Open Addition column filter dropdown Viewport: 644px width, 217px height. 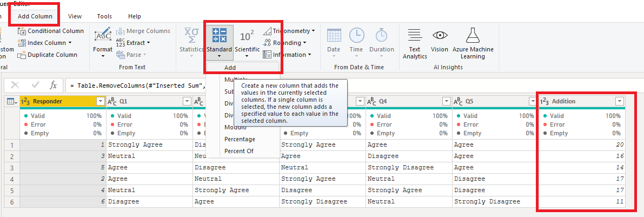pyautogui.click(x=619, y=101)
